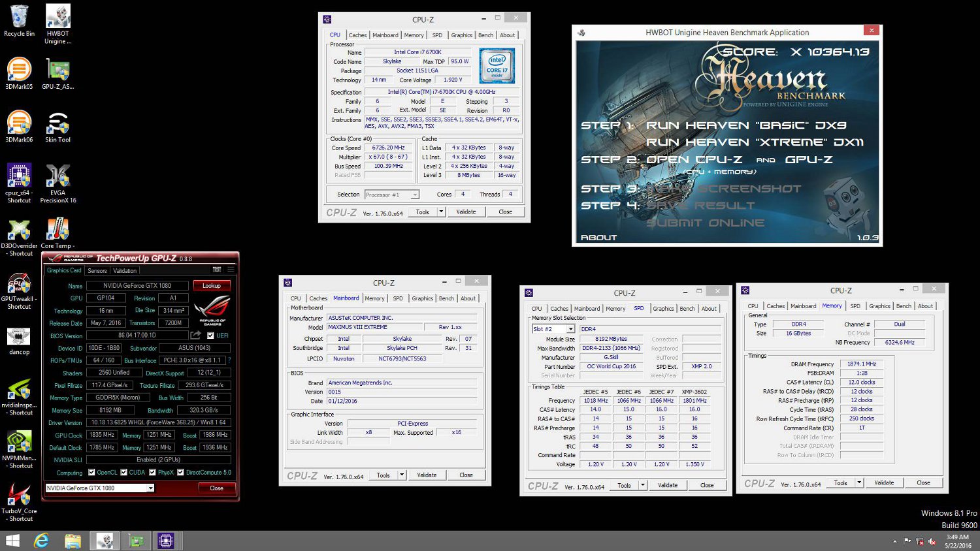
Task: Click RUN HEAVEN "BASIC" DX9
Action: coord(745,125)
